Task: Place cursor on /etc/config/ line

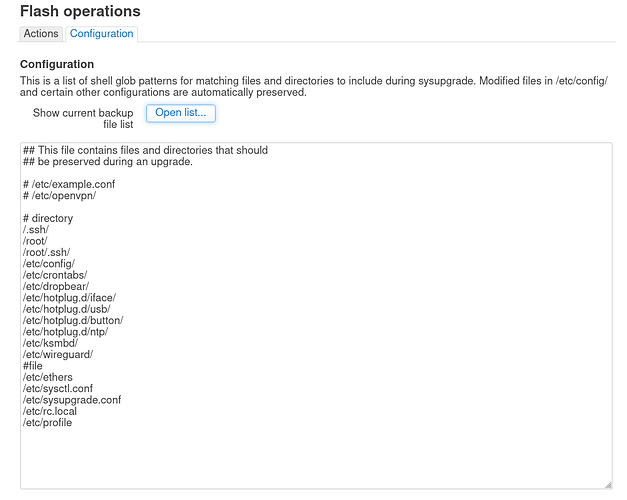Action: [x=49, y=264]
